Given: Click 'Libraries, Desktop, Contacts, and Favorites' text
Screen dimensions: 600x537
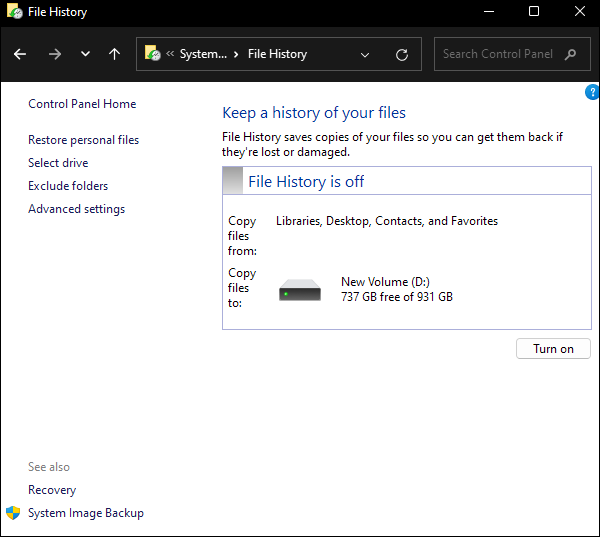Looking at the screenshot, I should 387,221.
